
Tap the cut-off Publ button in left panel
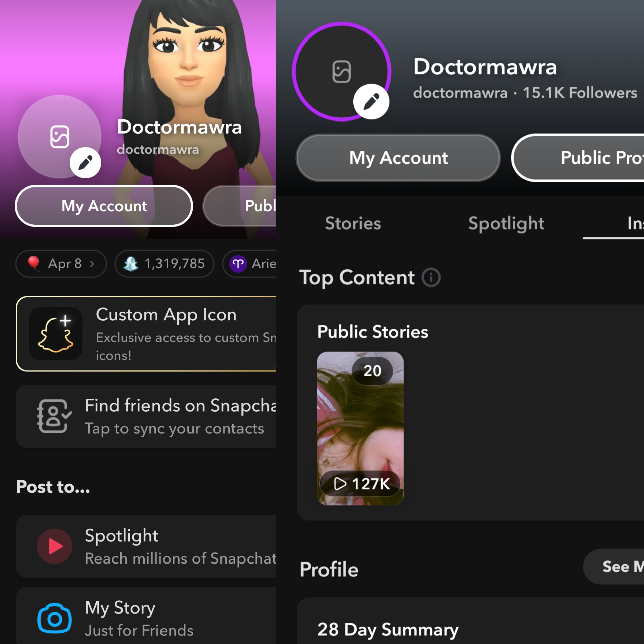240,206
